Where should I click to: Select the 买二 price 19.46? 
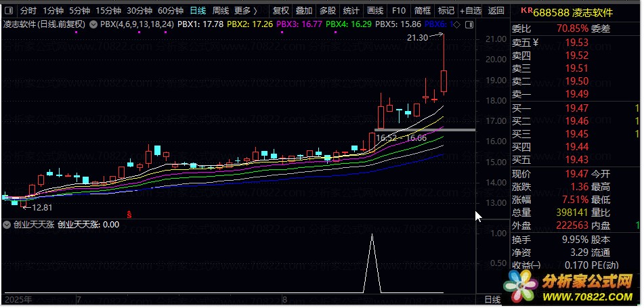pos(577,120)
